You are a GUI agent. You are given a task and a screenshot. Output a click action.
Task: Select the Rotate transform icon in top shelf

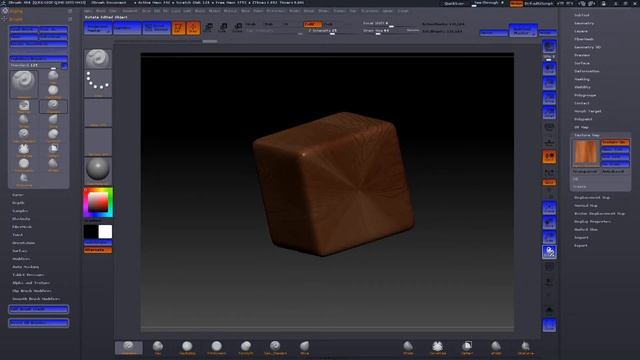pos(238,28)
